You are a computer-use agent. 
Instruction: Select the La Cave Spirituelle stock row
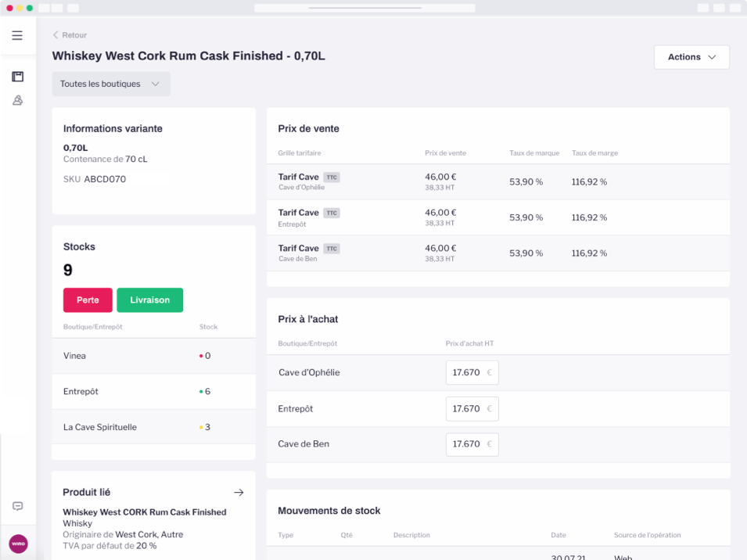[x=153, y=427]
